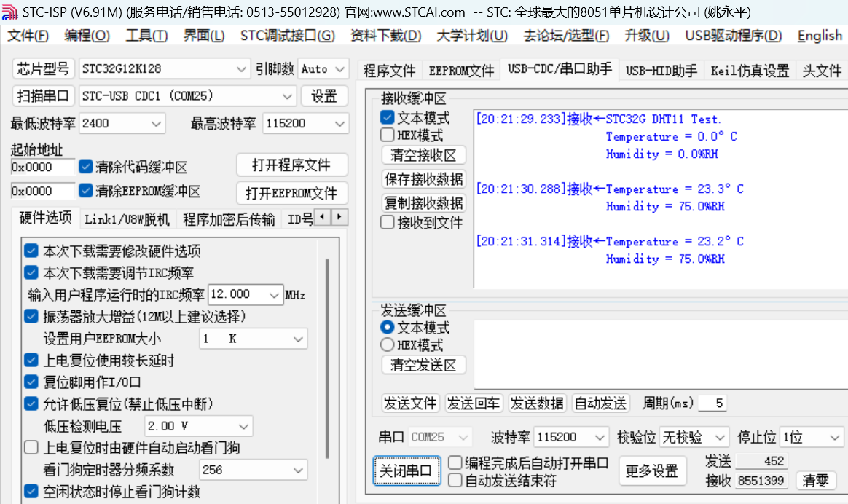Click 保存接收数据 button

click(x=423, y=179)
